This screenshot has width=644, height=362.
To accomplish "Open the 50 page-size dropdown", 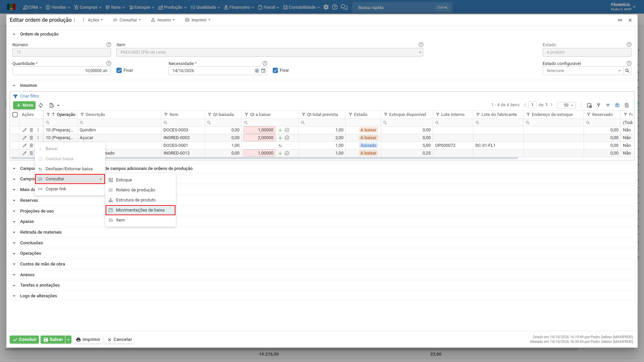I will pos(567,105).
